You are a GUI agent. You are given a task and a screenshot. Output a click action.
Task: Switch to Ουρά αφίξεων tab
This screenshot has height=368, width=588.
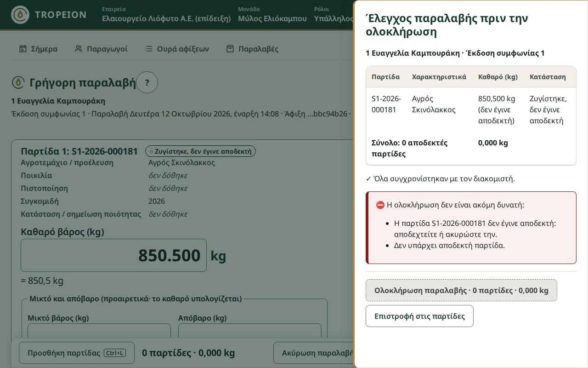(177, 49)
